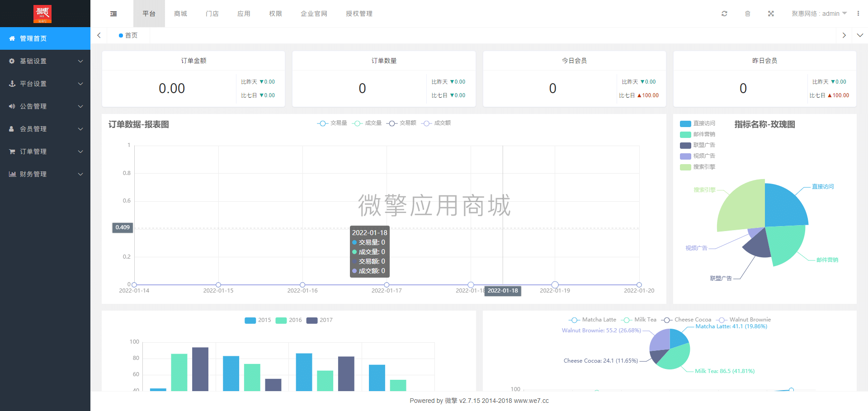Click the 搜索引擎 light green rose slice

pyautogui.click(x=744, y=206)
